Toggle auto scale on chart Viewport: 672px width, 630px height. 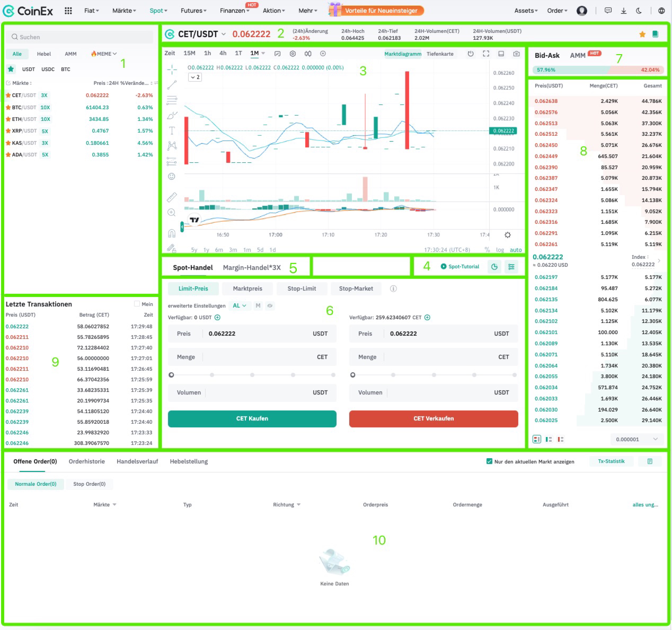tap(516, 250)
